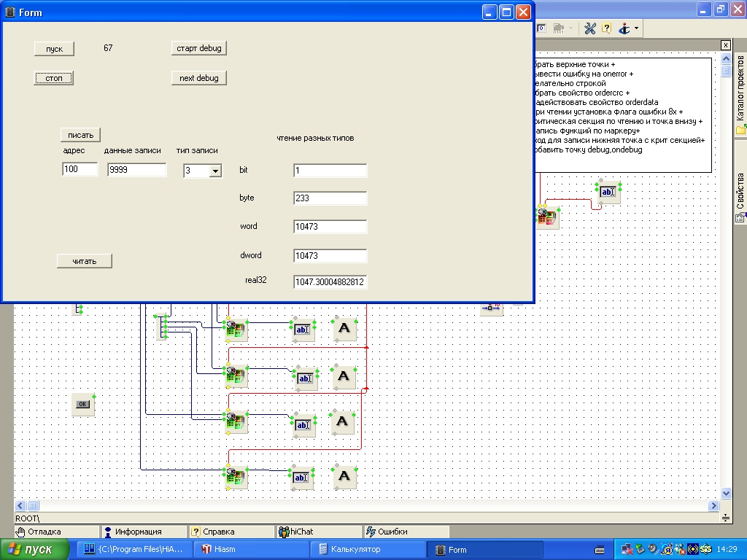The width and height of the screenshot is (747, 560).
Task: Expand the arrow next to the info icon
Action: click(636, 28)
